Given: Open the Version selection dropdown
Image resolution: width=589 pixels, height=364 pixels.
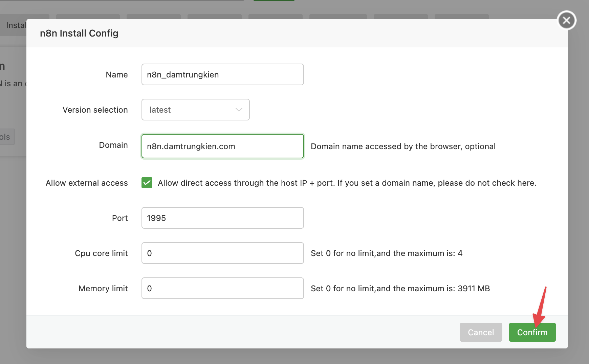Looking at the screenshot, I should [196, 110].
